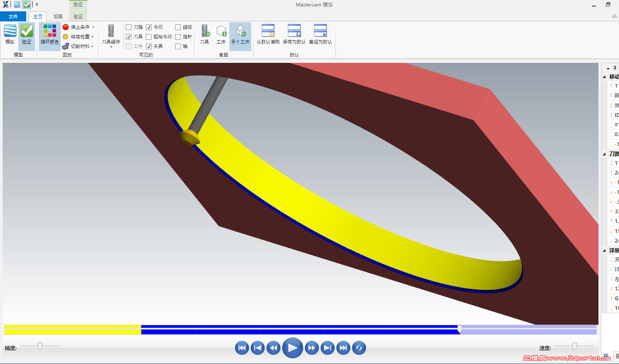Screen dimensions: 619x364
Task: Uncheck the 刀具 tool visibility checkbox
Action: click(129, 37)
